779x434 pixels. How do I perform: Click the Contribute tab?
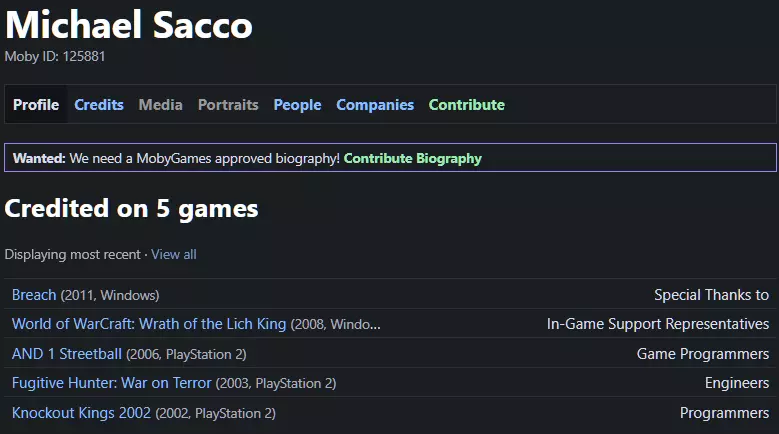(466, 105)
